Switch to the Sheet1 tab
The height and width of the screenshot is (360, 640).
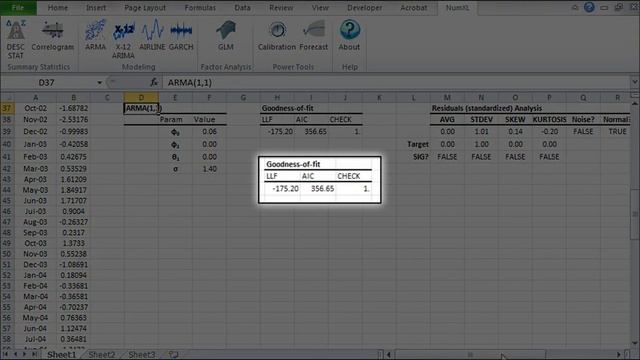(x=61, y=355)
